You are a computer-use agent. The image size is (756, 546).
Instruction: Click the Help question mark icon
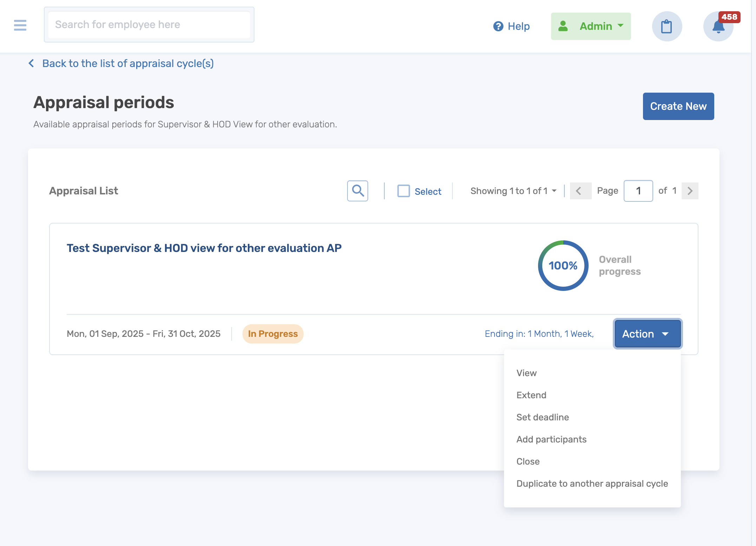498,26
